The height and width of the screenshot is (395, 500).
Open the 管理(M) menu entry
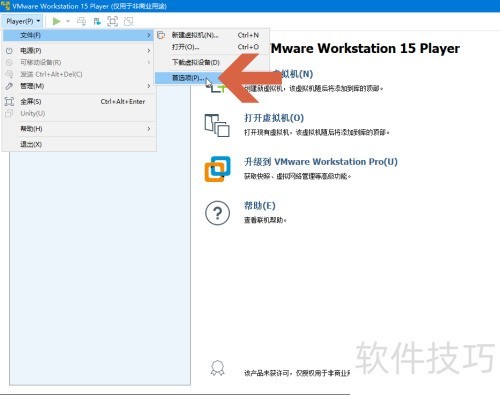point(78,86)
